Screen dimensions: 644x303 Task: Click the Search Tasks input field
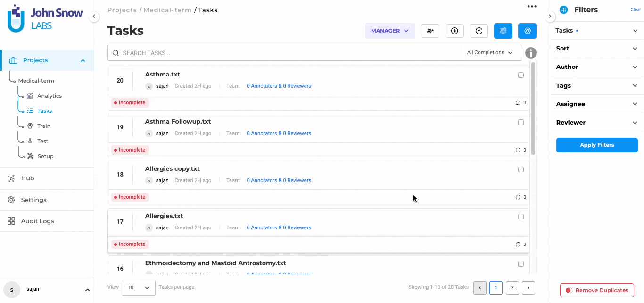tap(288, 53)
